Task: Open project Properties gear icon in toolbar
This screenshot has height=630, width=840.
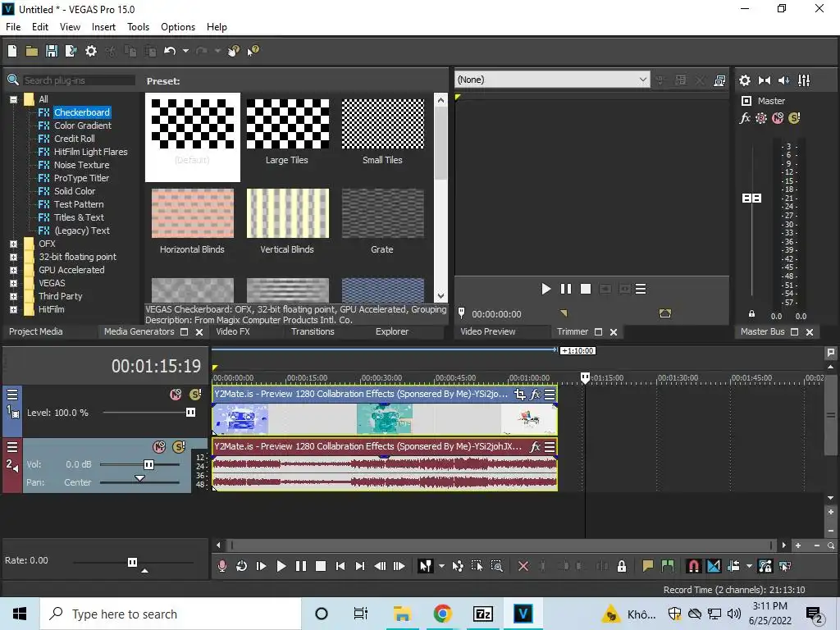Action: [x=91, y=51]
